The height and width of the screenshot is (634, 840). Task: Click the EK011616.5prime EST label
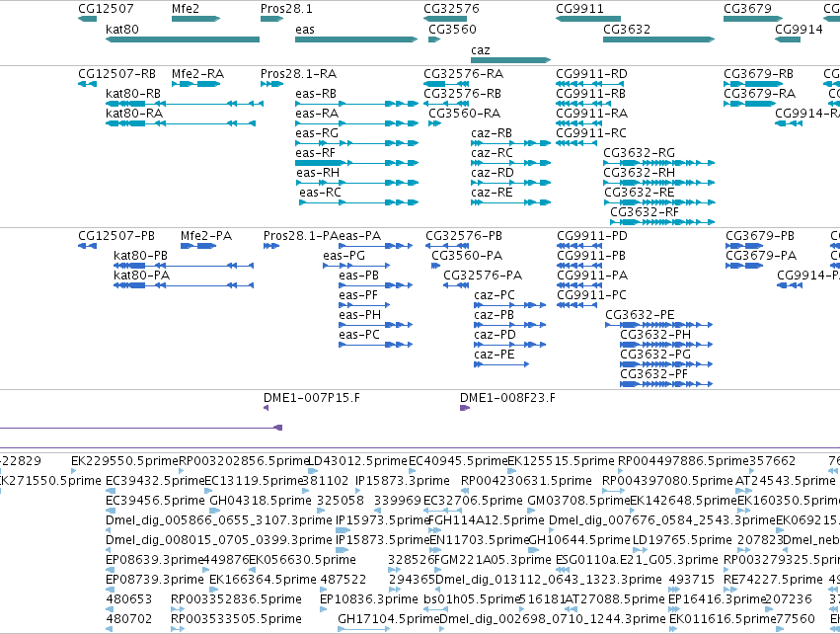[723, 619]
